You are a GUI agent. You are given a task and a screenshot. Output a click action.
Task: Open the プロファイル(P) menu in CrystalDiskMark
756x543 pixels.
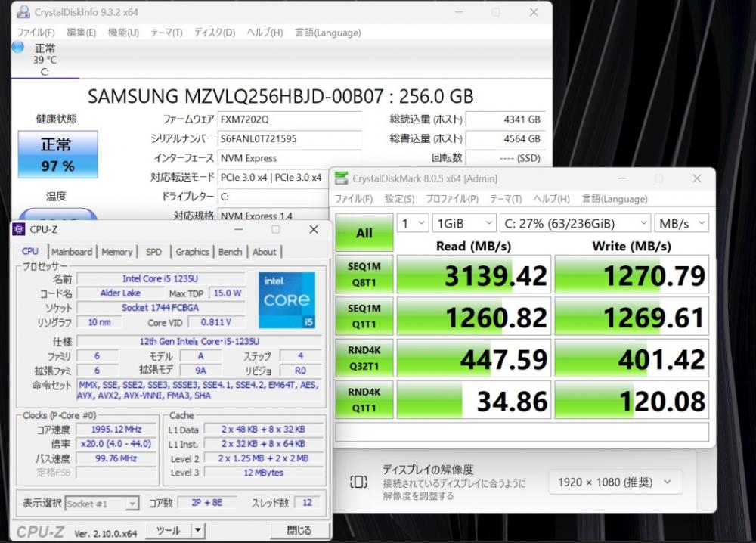coord(452,199)
